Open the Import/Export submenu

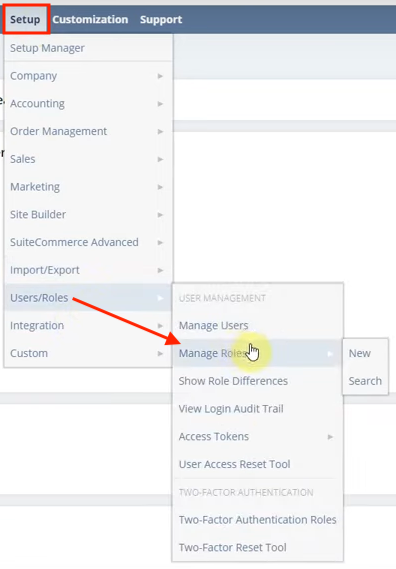tap(89, 270)
